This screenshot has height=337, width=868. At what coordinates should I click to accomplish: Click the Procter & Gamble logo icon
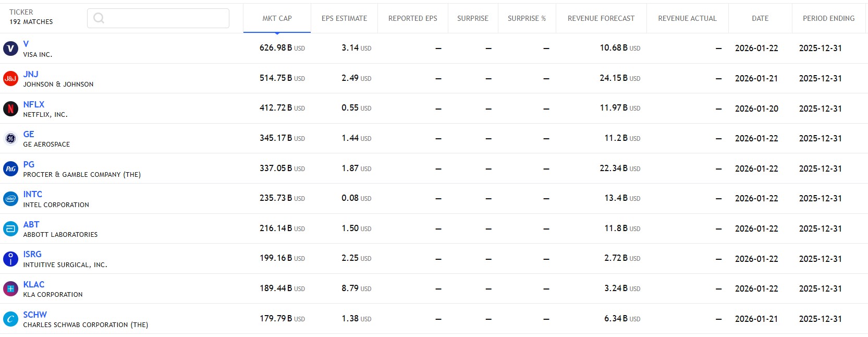[x=10, y=168]
